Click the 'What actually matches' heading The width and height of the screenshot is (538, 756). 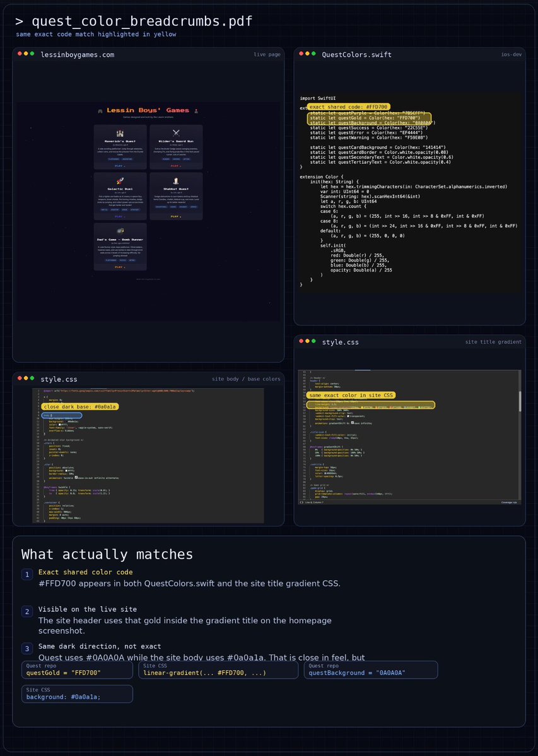[107, 554]
